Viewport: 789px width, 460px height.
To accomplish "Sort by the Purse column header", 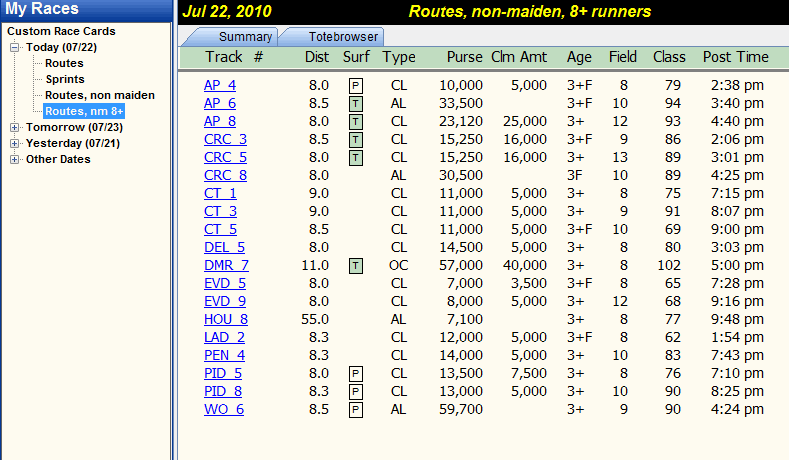I will point(465,57).
